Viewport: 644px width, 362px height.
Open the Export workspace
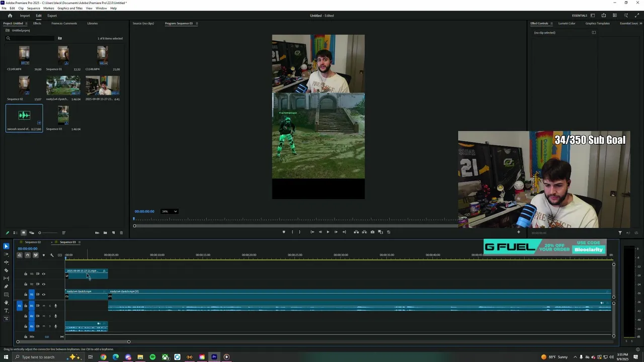(x=52, y=16)
